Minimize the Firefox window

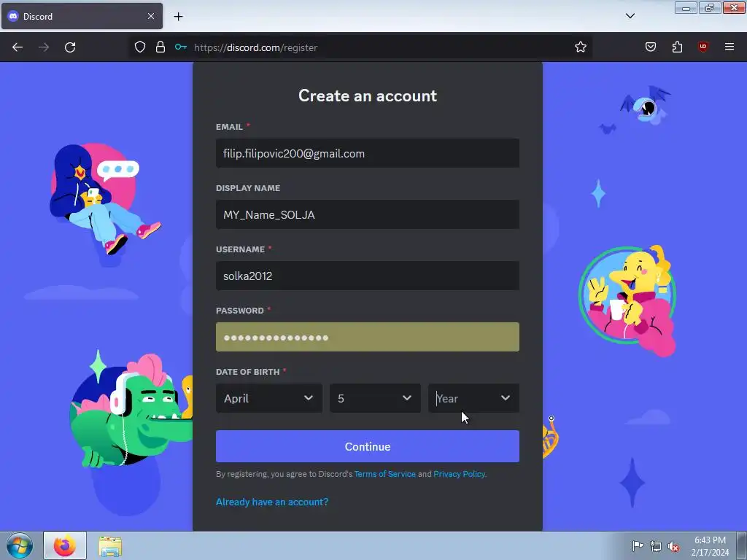pyautogui.click(x=686, y=7)
